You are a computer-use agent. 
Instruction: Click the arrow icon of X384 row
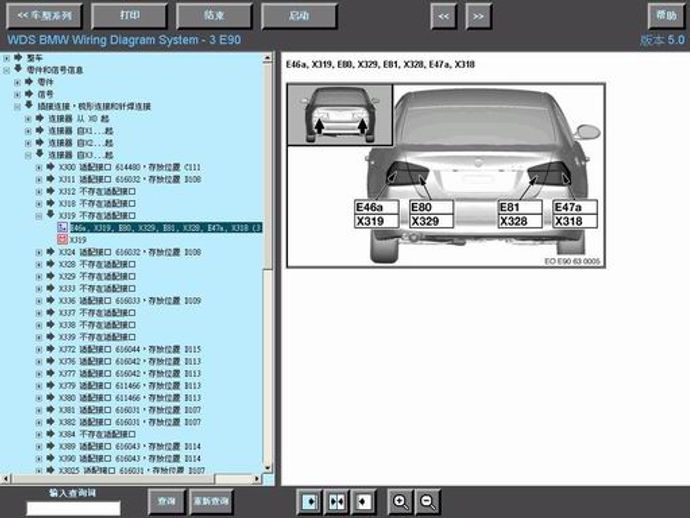51,434
